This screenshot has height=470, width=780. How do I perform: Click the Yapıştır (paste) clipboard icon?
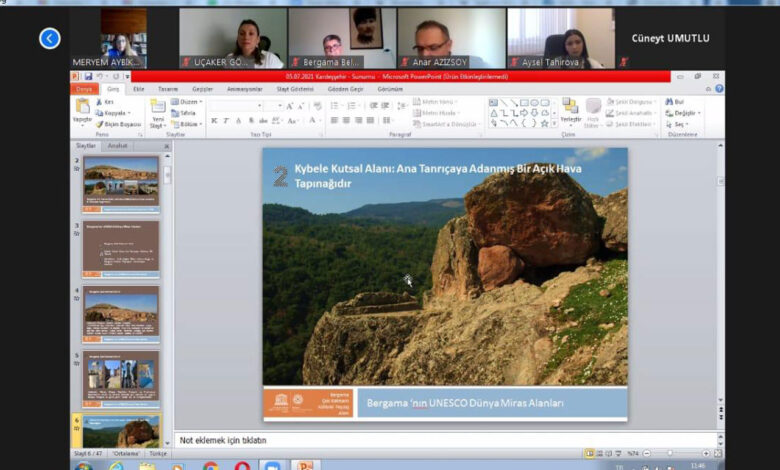[x=82, y=106]
